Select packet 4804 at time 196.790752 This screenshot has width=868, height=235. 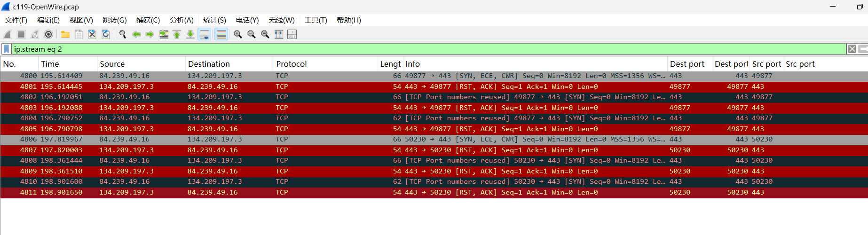tap(434, 118)
